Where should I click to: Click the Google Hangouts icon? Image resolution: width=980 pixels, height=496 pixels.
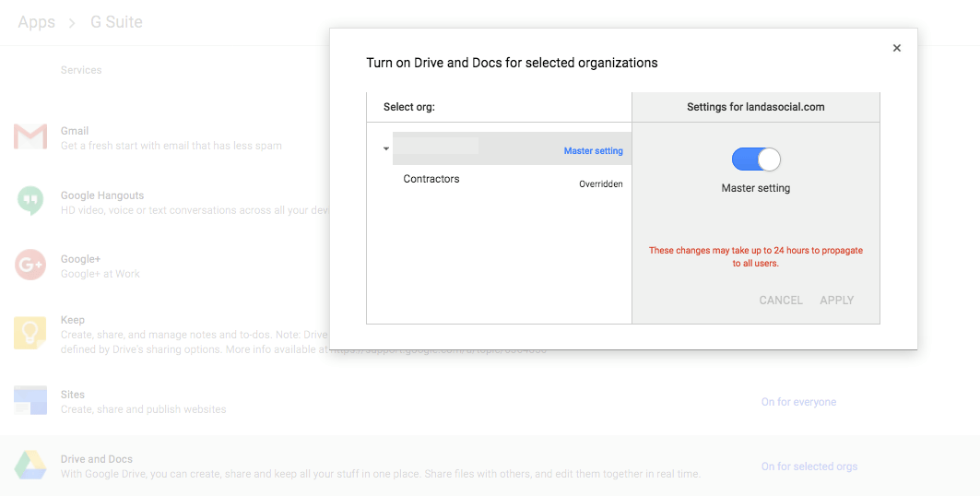30,201
